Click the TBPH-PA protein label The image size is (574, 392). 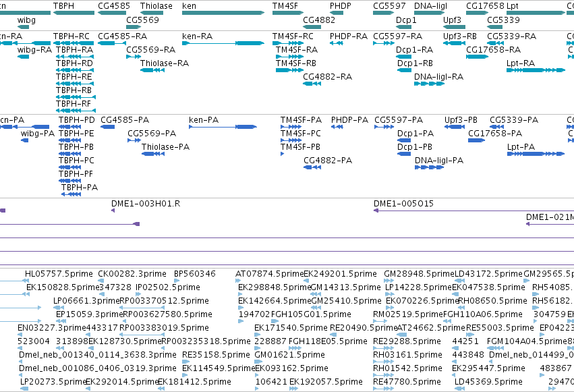pos(80,188)
